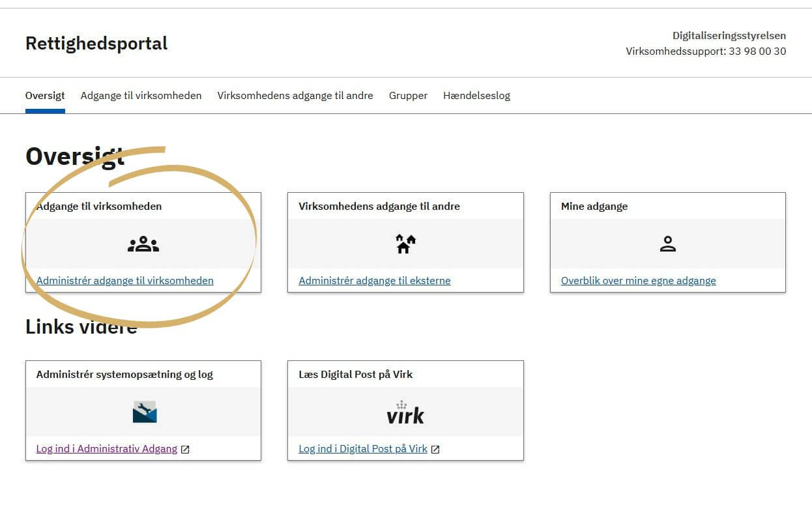The width and height of the screenshot is (812, 505).
Task: Switch to the Adgange til virksomheden tab
Action: (141, 95)
